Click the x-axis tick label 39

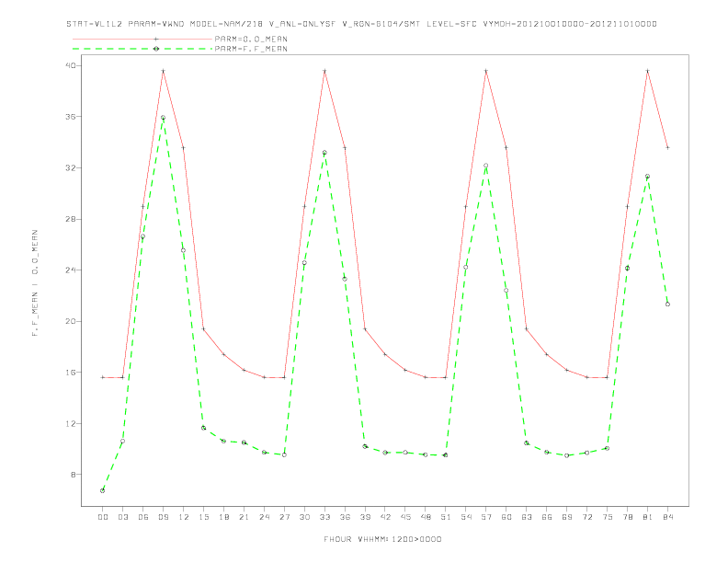click(365, 517)
